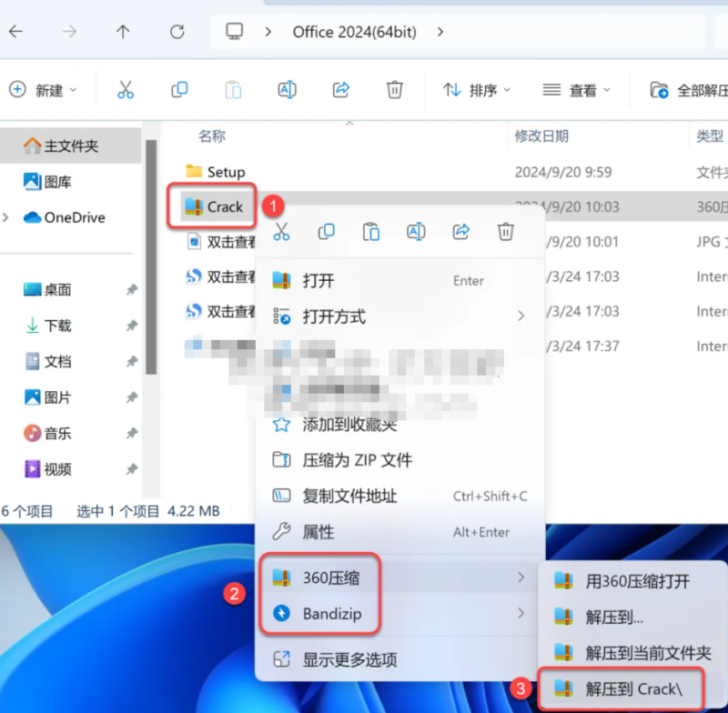The width and height of the screenshot is (728, 713).
Task: Select the Crack archive file
Action: click(214, 206)
